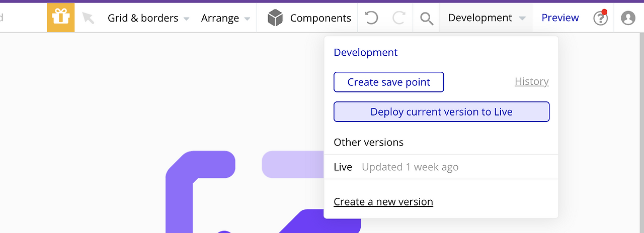644x233 pixels.
Task: Open the help question mark icon
Action: [x=600, y=18]
